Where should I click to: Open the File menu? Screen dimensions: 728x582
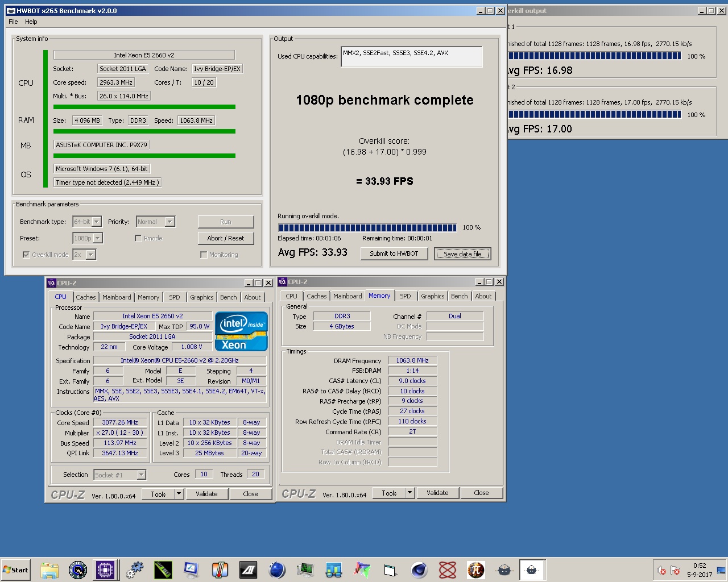(13, 22)
